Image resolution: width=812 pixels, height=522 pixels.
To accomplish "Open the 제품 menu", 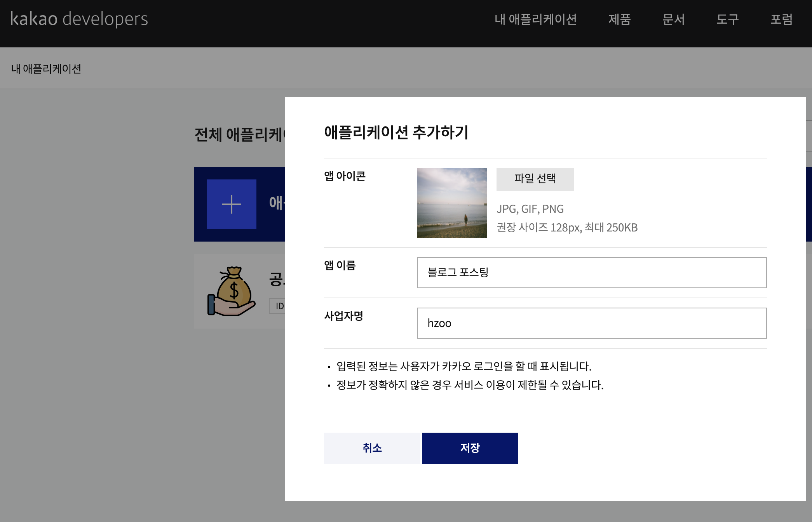I will coord(619,19).
